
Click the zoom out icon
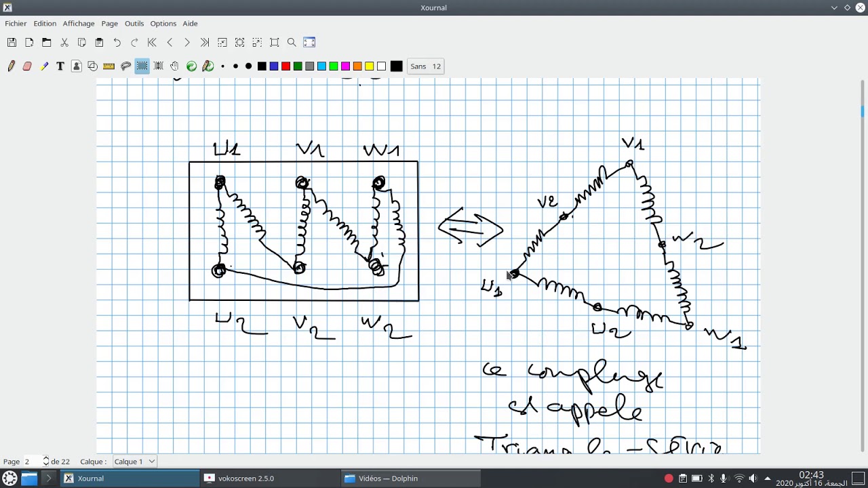point(222,43)
